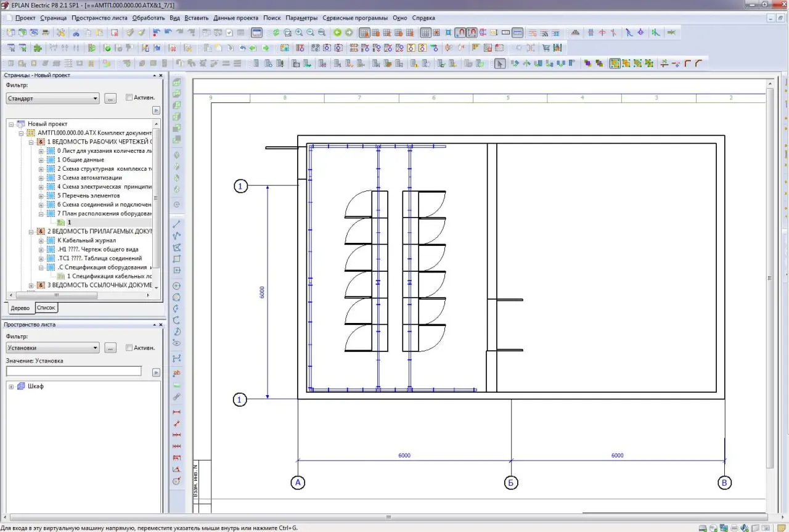The image size is (789, 532).
Task: Toggle the pressed group-select icon in third toolbar
Action: click(x=615, y=63)
